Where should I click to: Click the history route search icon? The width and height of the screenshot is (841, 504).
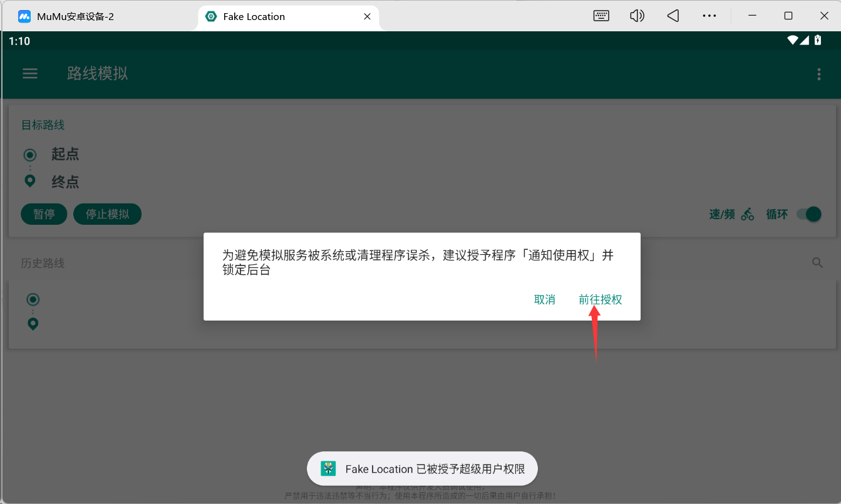click(817, 263)
